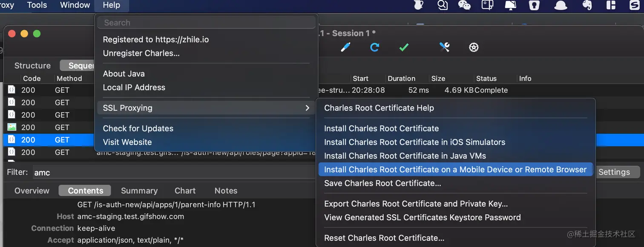Click the grid layout icon in the menu bar
Image resolution: width=644 pixels, height=247 pixels.
pos(611,5)
